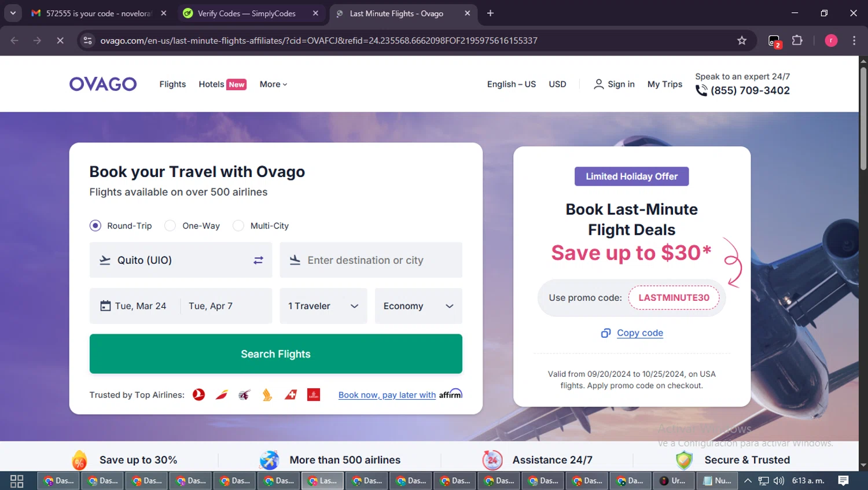This screenshot has height=490, width=868.
Task: Click the Emirates red logo icon
Action: point(314,395)
